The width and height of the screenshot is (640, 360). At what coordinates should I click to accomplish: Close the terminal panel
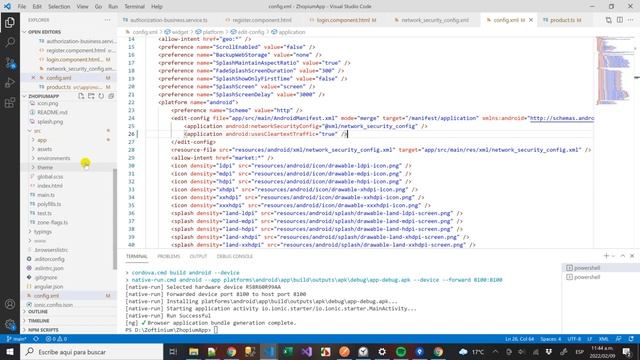pos(632,256)
